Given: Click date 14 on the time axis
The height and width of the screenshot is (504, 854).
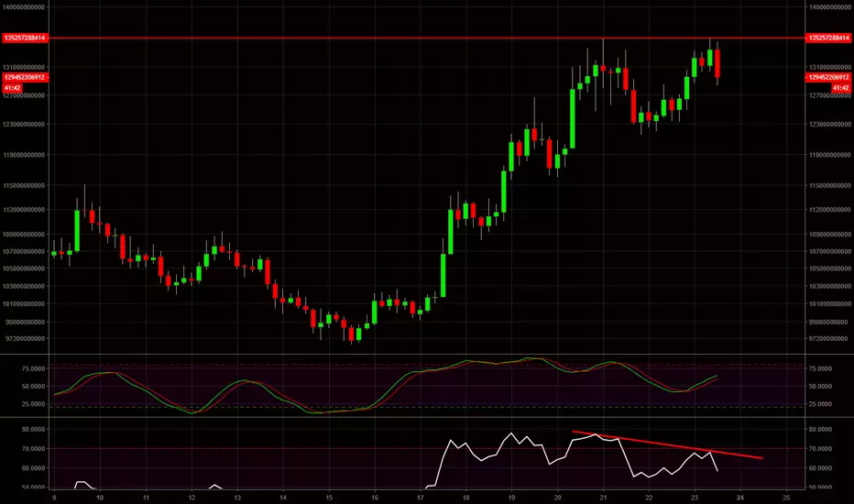Looking at the screenshot, I should tap(282, 498).
